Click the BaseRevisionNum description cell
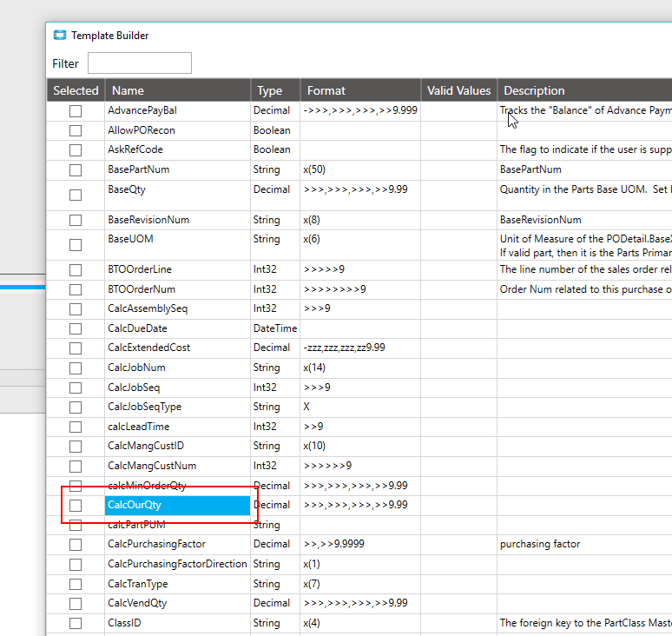The image size is (672, 636). tap(584, 220)
